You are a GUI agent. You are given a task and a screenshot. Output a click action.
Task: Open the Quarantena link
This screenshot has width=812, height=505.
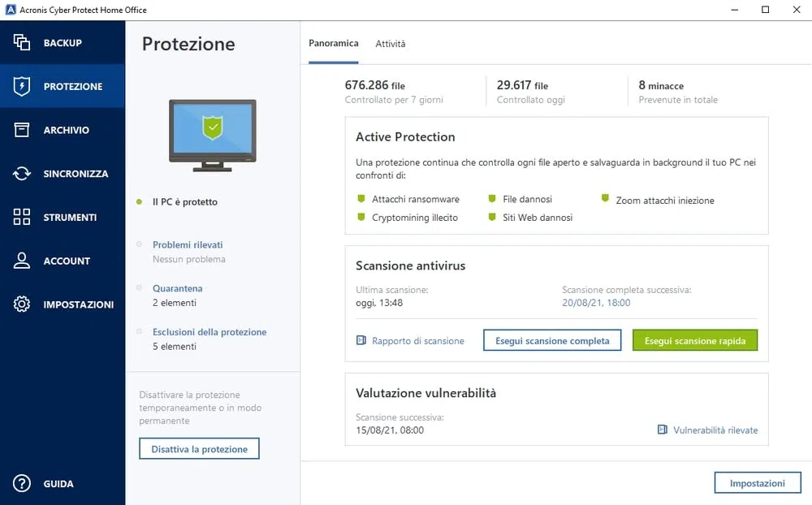(178, 288)
